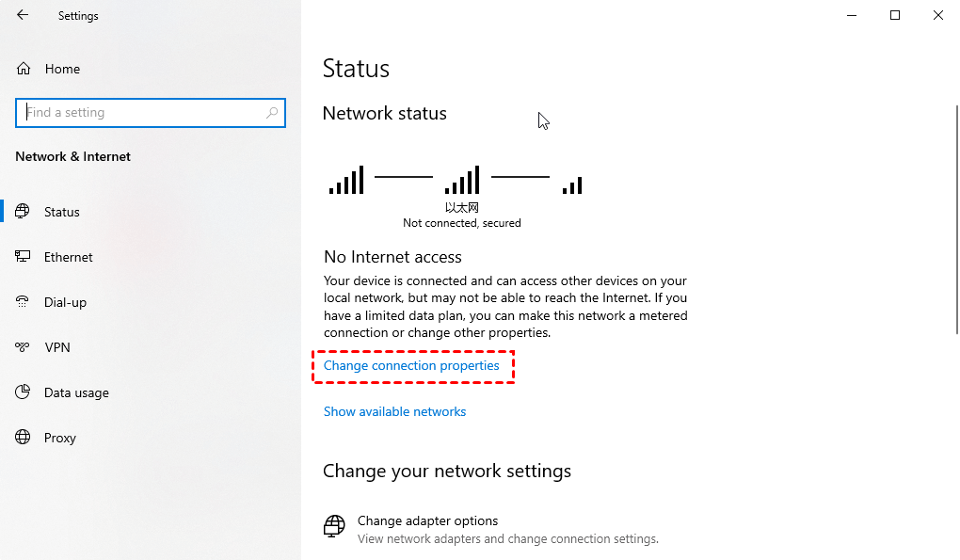Click the magnifier search icon
This screenshot has height=560, width=960.
point(272,113)
